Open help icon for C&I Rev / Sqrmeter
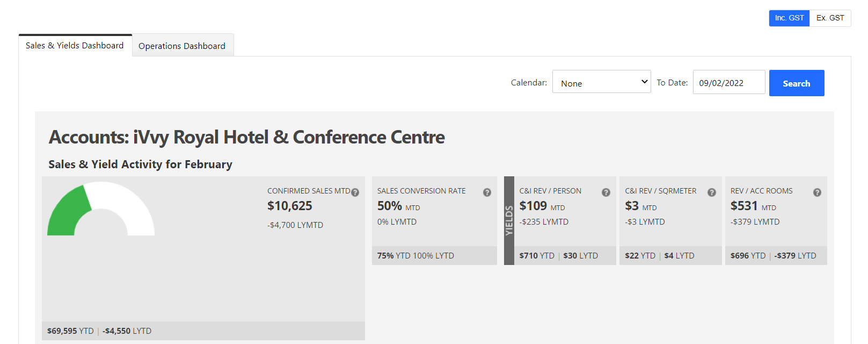Image resolution: width=868 pixels, height=344 pixels. 711,192
